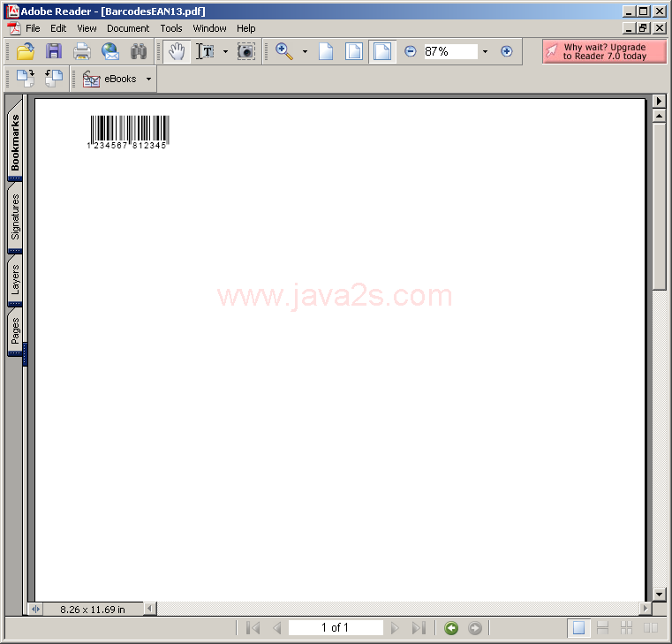Choose the Zoom In magnifier tool

pos(284,51)
